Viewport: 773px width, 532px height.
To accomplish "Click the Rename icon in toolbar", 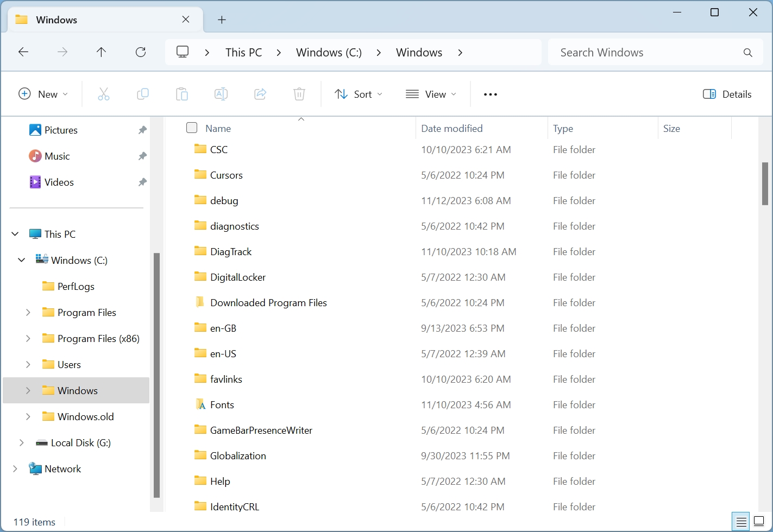I will (x=221, y=94).
